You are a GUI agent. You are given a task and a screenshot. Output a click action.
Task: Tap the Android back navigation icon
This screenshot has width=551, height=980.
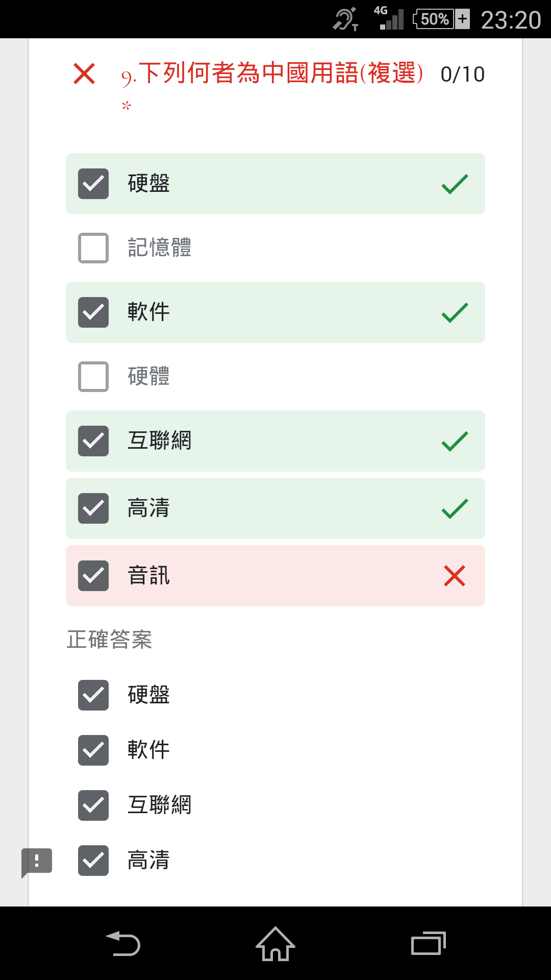[123, 943]
